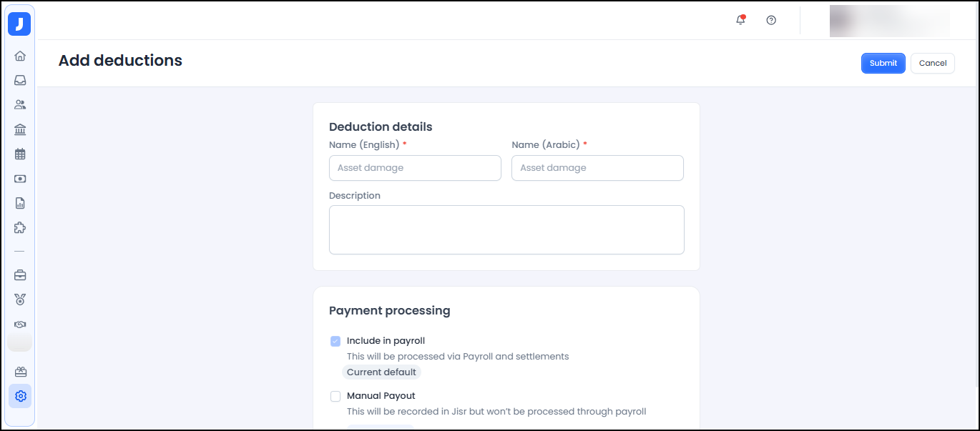This screenshot has height=431, width=980.
Task: Open the employees people icon
Action: [x=20, y=105]
